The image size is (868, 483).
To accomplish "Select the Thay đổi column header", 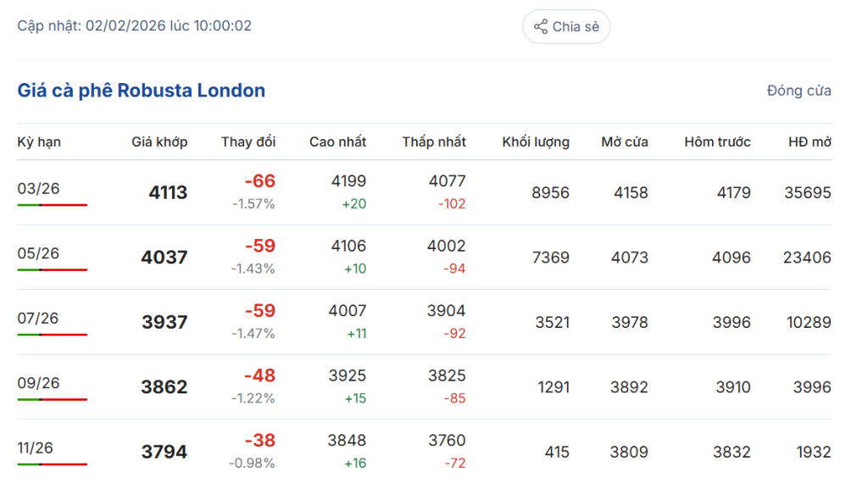I will (248, 142).
